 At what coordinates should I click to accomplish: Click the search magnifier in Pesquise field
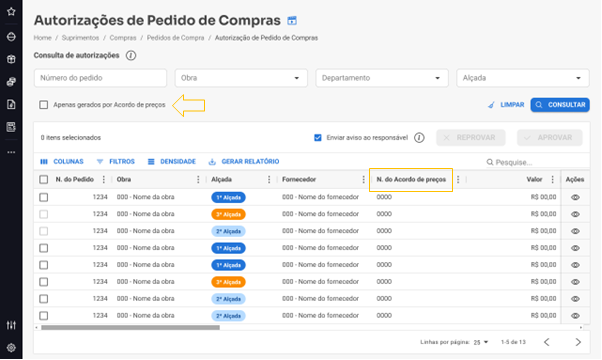point(490,162)
